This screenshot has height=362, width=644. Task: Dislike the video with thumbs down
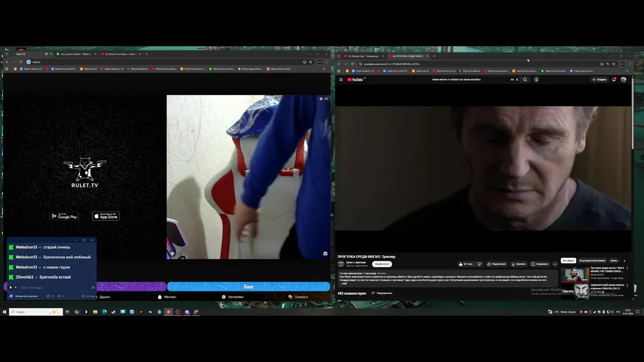click(479, 264)
